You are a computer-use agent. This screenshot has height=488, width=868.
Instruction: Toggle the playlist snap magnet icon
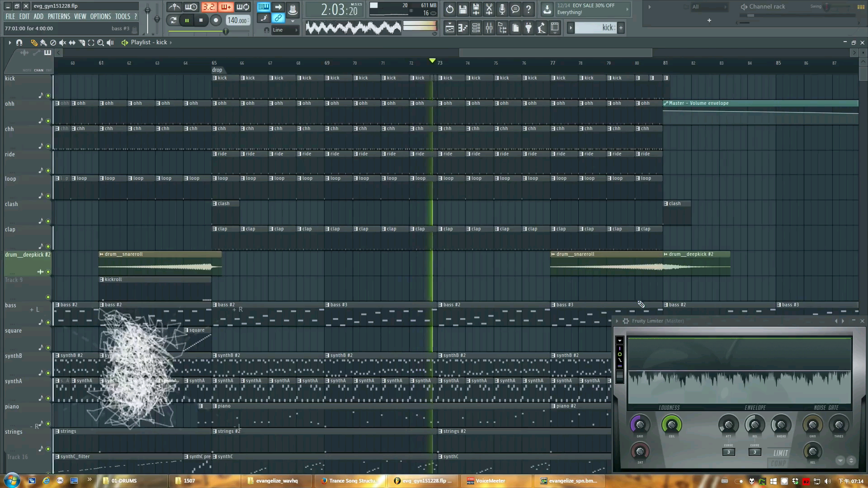(19, 42)
